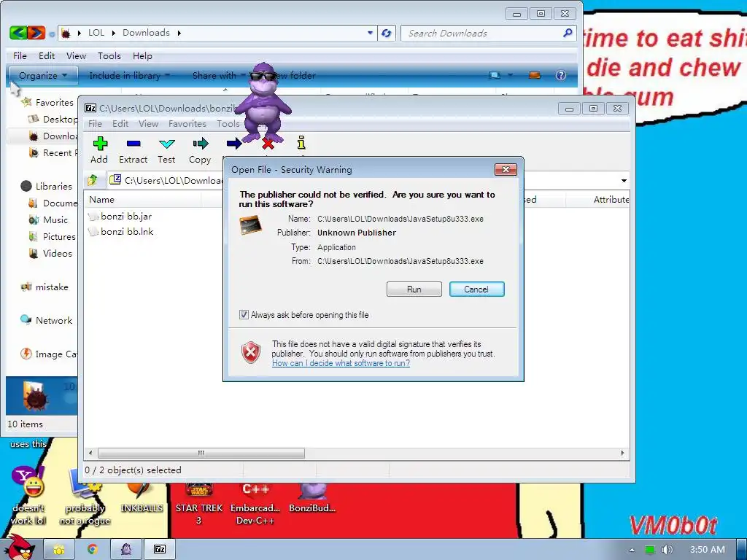Close the Security Warning dialog
Viewport: 747px width, 560px height.
point(506,169)
